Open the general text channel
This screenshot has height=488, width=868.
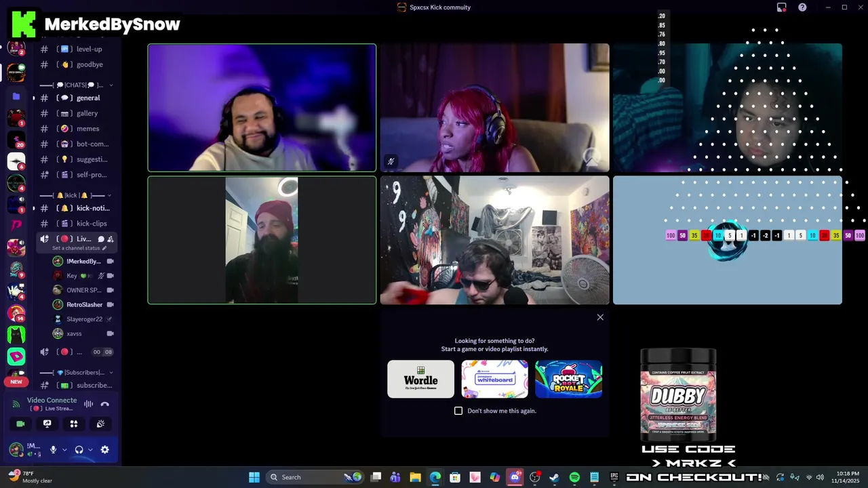[x=77, y=98]
